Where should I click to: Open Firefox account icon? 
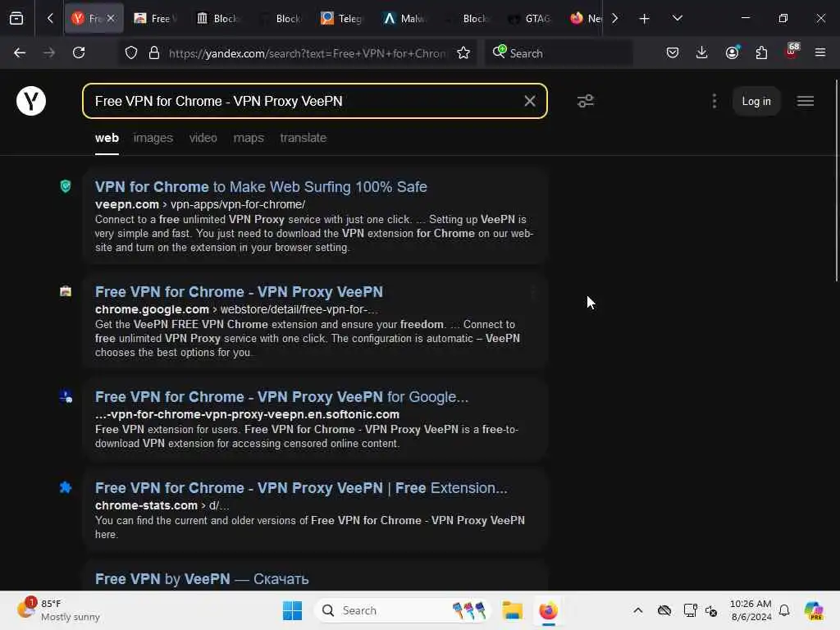(732, 52)
